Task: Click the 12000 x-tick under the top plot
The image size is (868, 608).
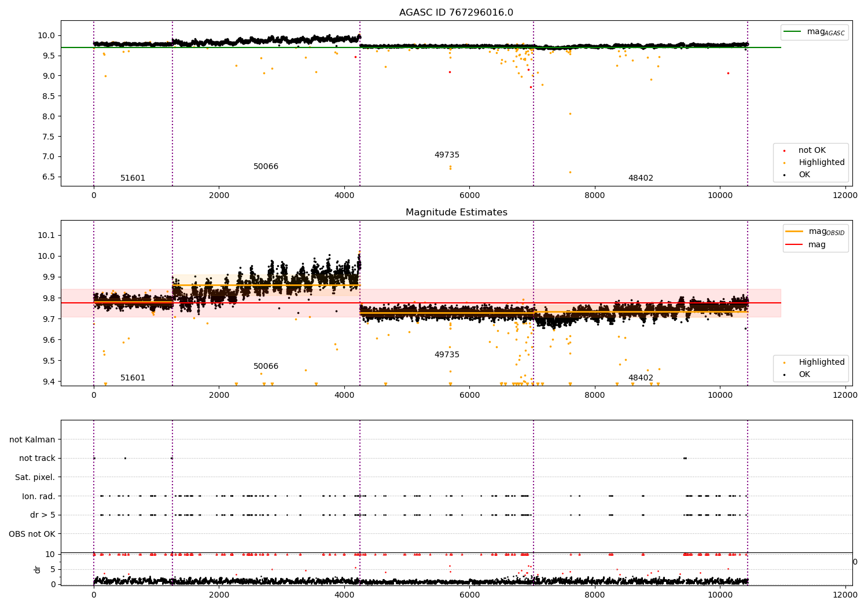Action: [845, 196]
